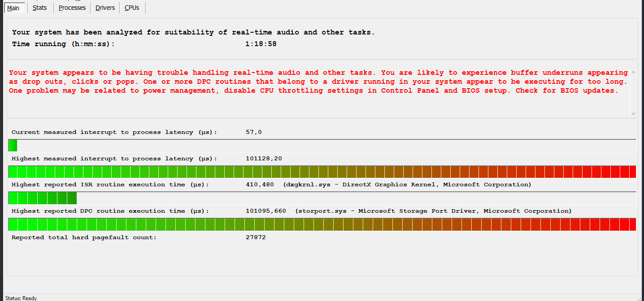Viewport: 644px width, 301px height.
Task: Select the Drivers tab
Action: pyautogui.click(x=105, y=8)
